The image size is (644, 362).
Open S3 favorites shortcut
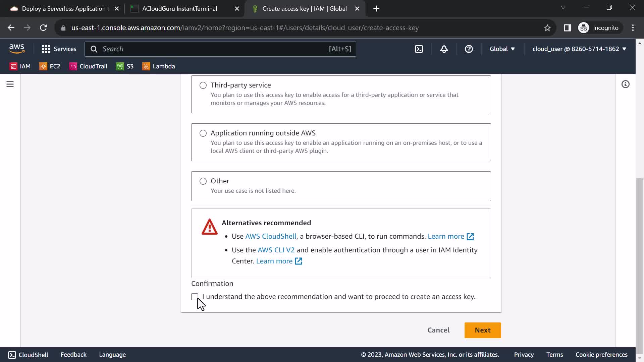pyautogui.click(x=125, y=66)
